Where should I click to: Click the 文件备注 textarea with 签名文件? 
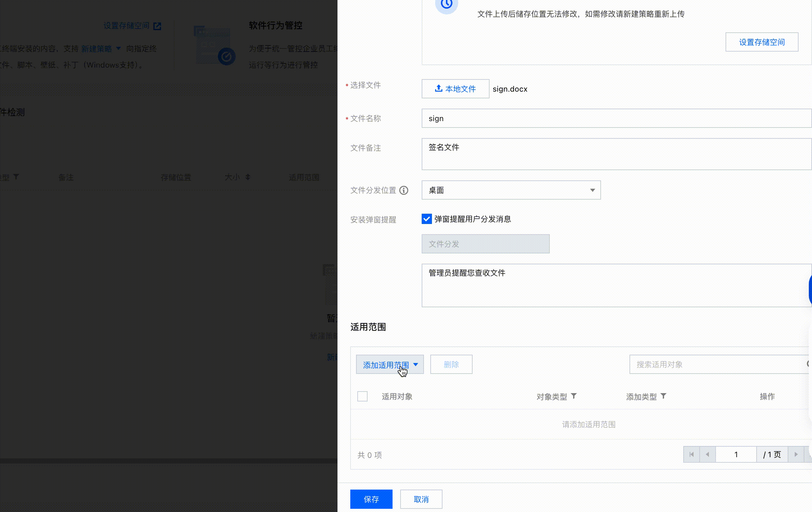click(616, 154)
